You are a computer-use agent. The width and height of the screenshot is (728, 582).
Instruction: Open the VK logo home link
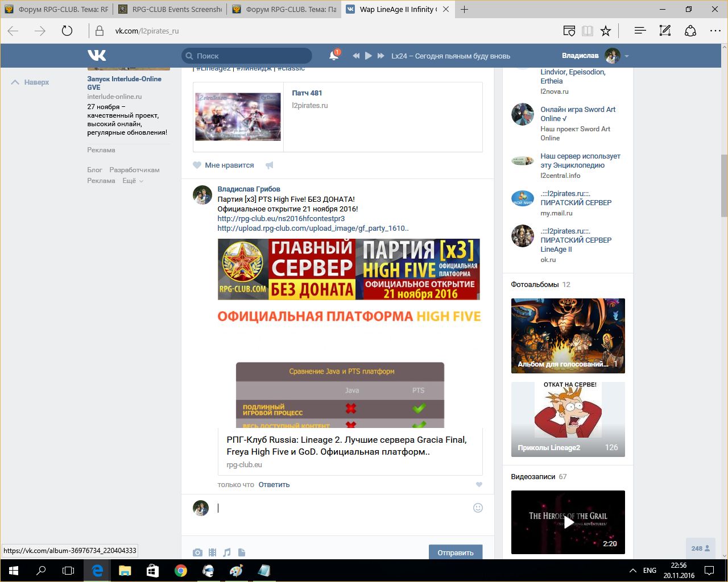pos(97,55)
